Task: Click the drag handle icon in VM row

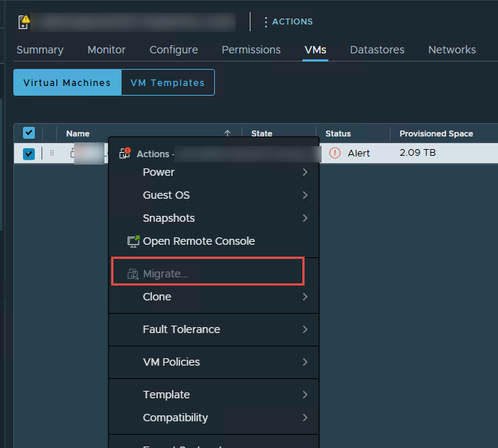Action: click(52, 153)
